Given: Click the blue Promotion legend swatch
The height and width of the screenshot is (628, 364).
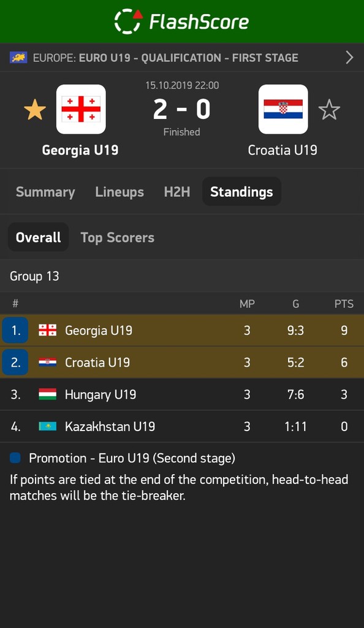Looking at the screenshot, I should coord(15,458).
